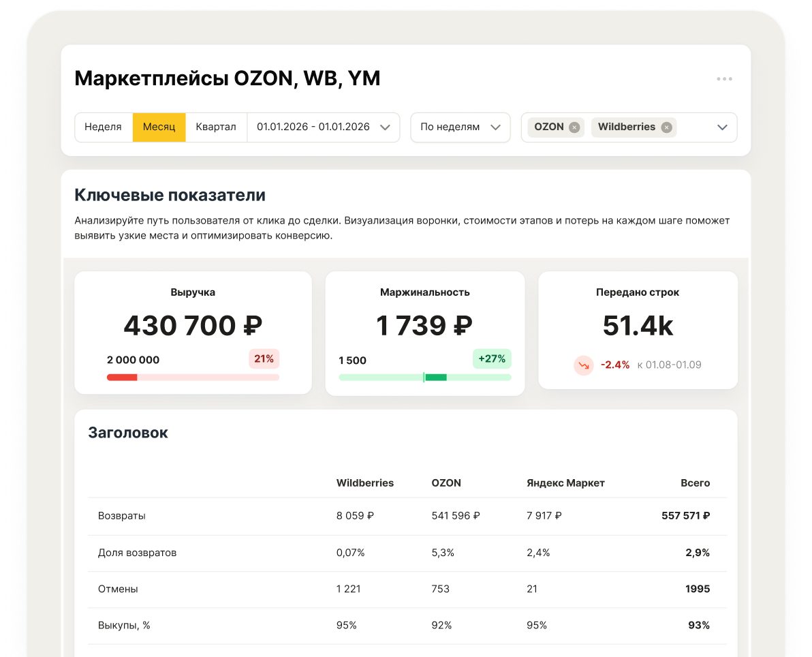Select the "Квартал" period option

click(215, 127)
